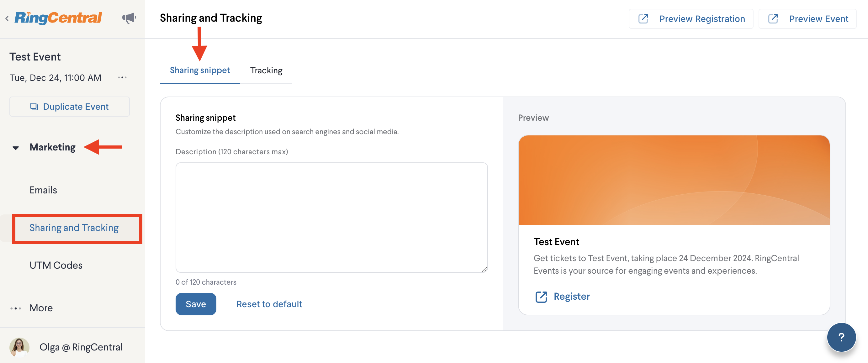
Task: Click the Test Event title in sidebar
Action: click(x=35, y=57)
